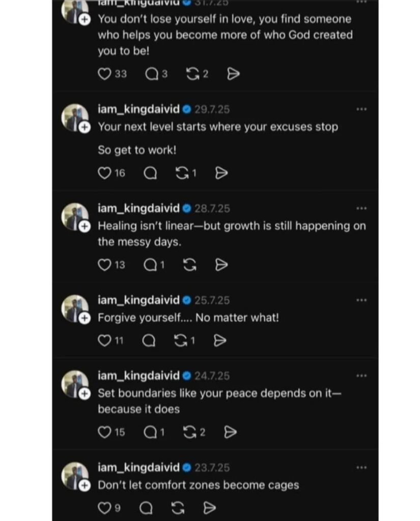
Task: Open three-dot menu on the 28.7.25 post
Action: tap(361, 208)
